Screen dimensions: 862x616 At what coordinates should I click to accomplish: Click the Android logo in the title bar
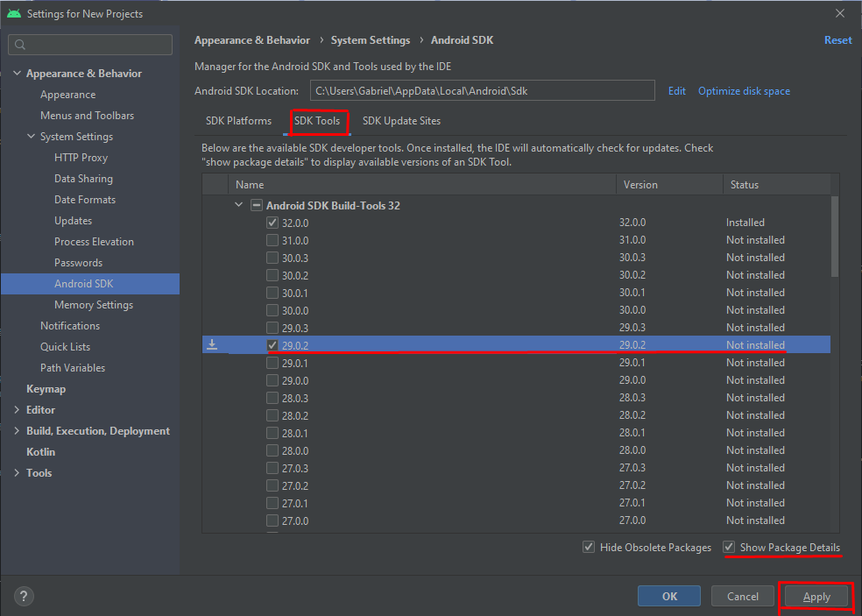tap(12, 13)
